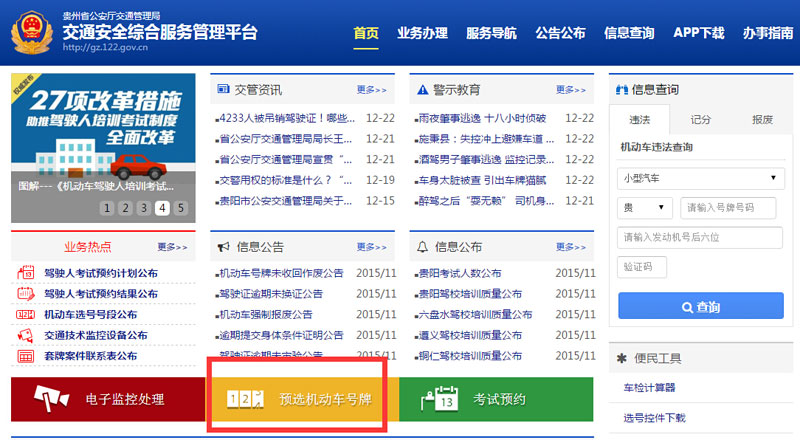Select slide 5 in banner carousel

(x=181, y=208)
